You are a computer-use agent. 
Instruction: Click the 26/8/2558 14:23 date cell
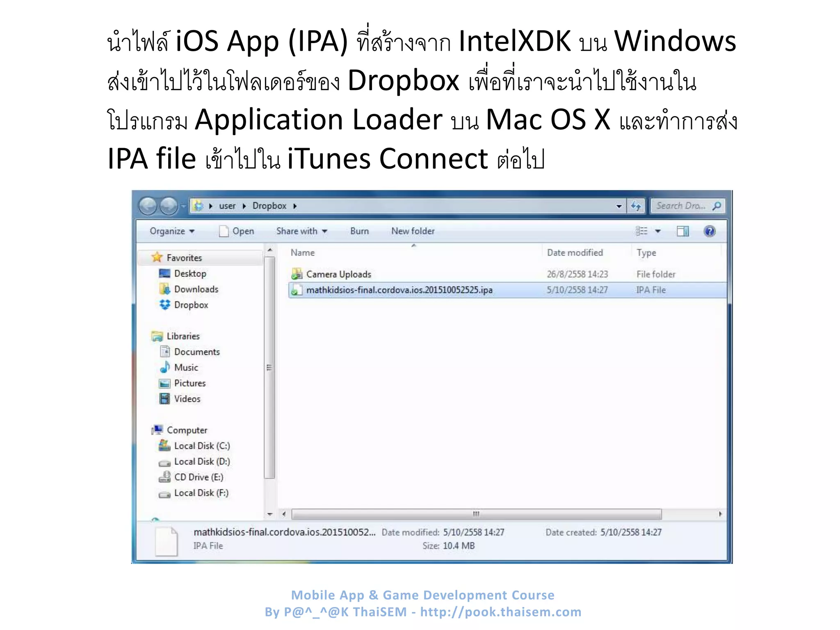(577, 274)
